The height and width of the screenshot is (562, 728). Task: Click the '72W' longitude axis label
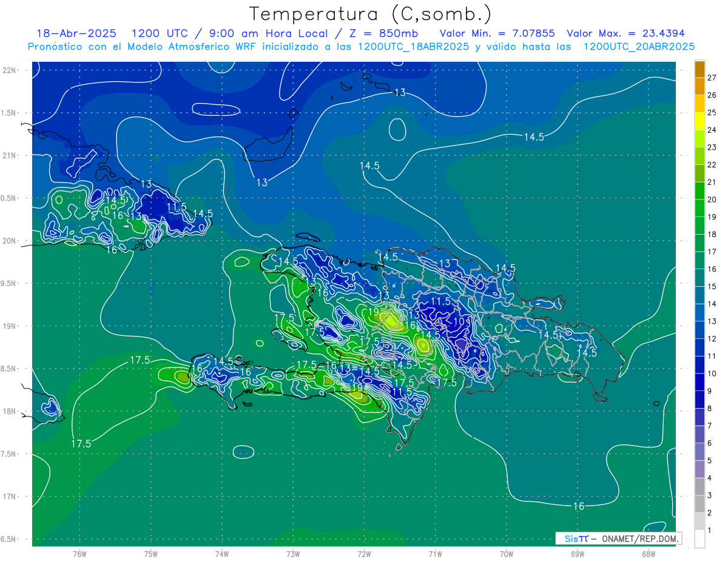tap(364, 554)
